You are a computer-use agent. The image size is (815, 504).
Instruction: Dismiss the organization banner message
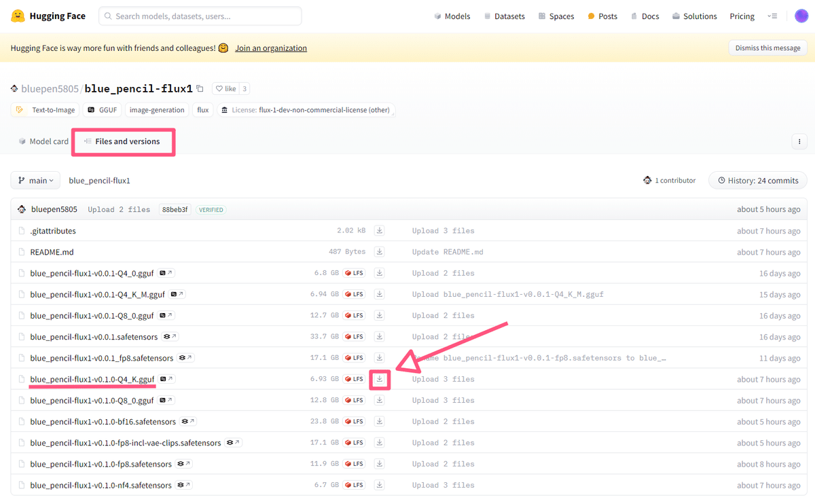coord(767,48)
